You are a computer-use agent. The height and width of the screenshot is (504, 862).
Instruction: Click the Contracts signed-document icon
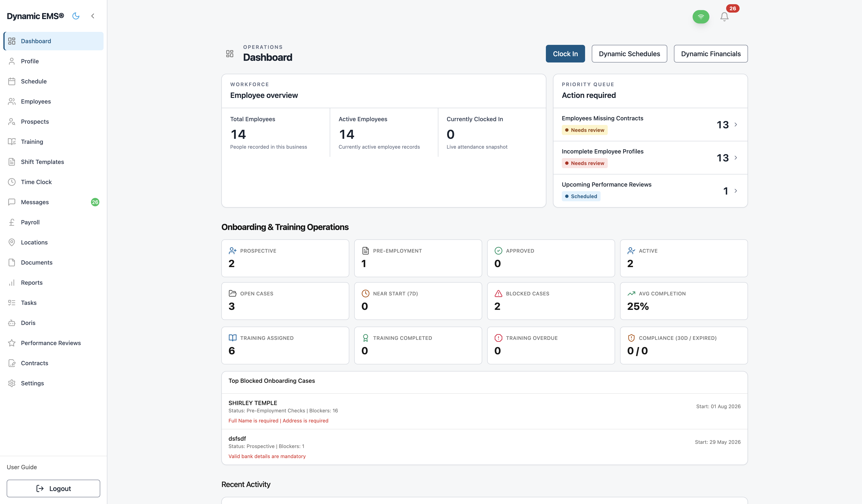[x=12, y=363]
